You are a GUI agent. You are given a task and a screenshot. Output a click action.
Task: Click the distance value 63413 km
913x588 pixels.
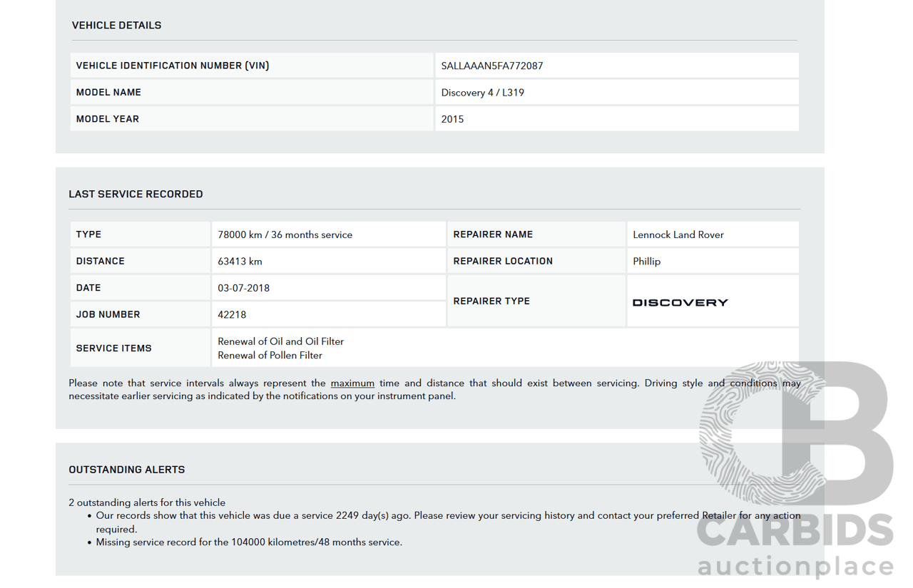240,262
